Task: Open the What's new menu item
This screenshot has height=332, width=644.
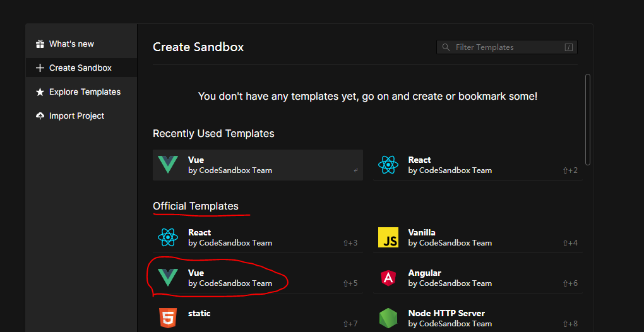Action: [71, 44]
